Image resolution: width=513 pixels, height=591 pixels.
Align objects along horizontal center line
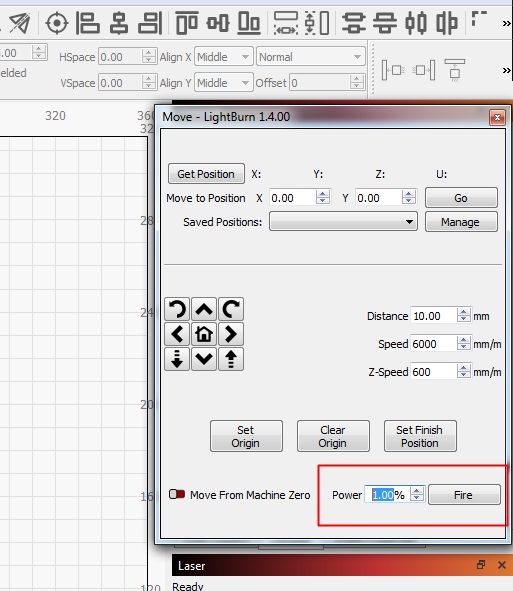(218, 23)
